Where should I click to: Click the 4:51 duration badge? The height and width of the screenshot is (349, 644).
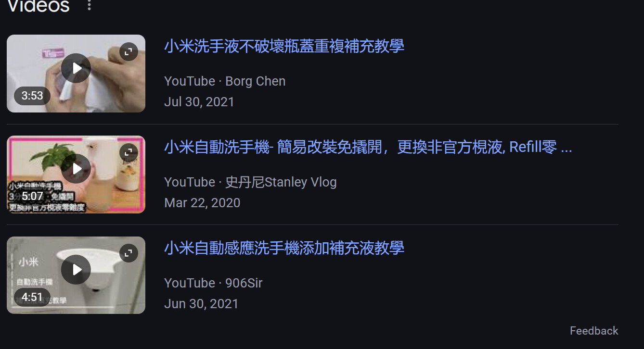pos(32,297)
